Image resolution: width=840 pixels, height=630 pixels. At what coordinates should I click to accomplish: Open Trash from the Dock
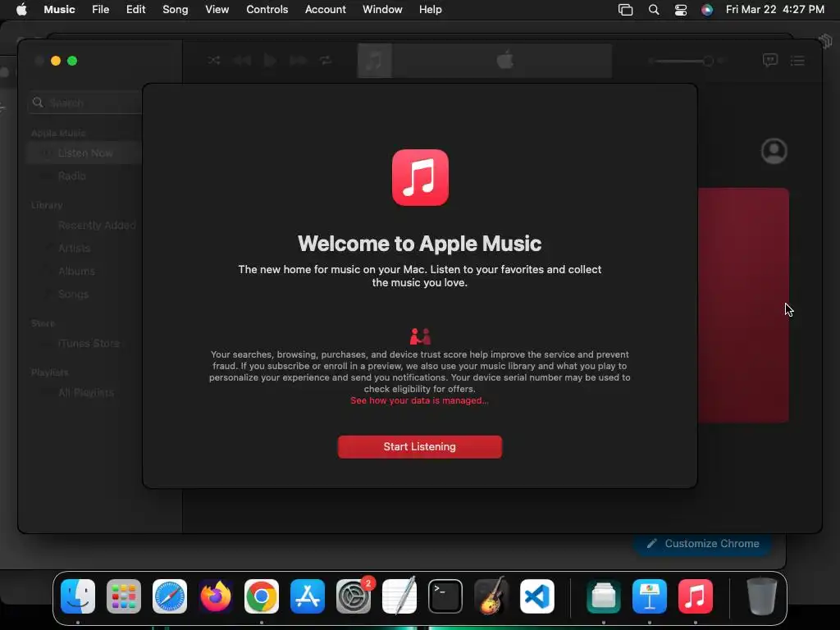pos(762,596)
